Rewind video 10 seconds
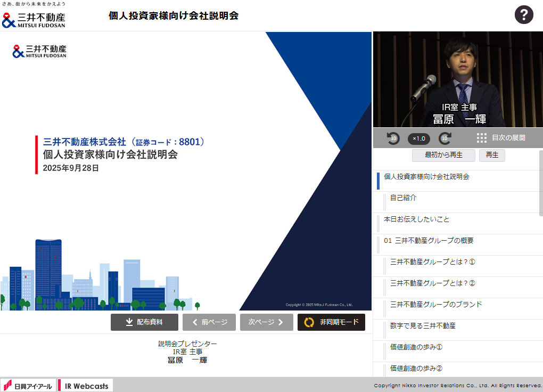 click(393, 138)
